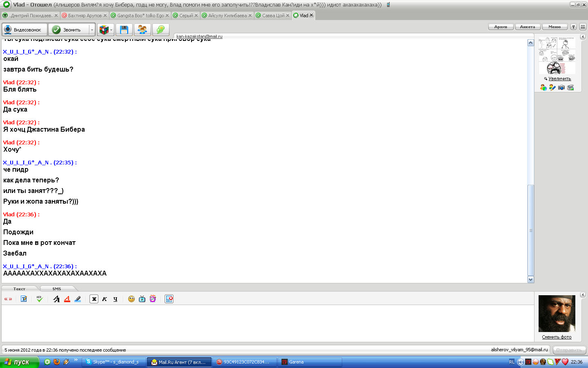Expand the cube icon dropdown arrow
This screenshot has width=588, height=368.
coord(111,30)
